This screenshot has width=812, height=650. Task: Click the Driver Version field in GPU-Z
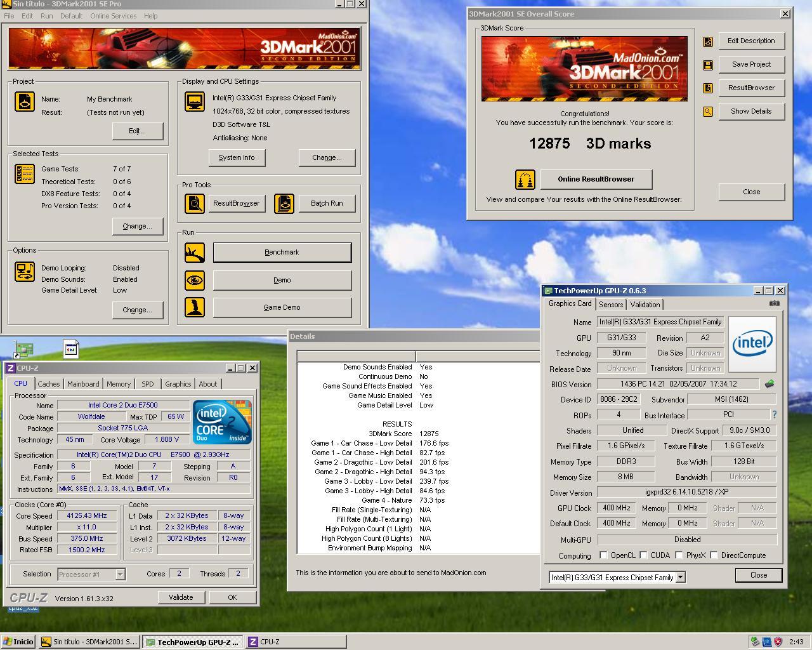tap(686, 493)
